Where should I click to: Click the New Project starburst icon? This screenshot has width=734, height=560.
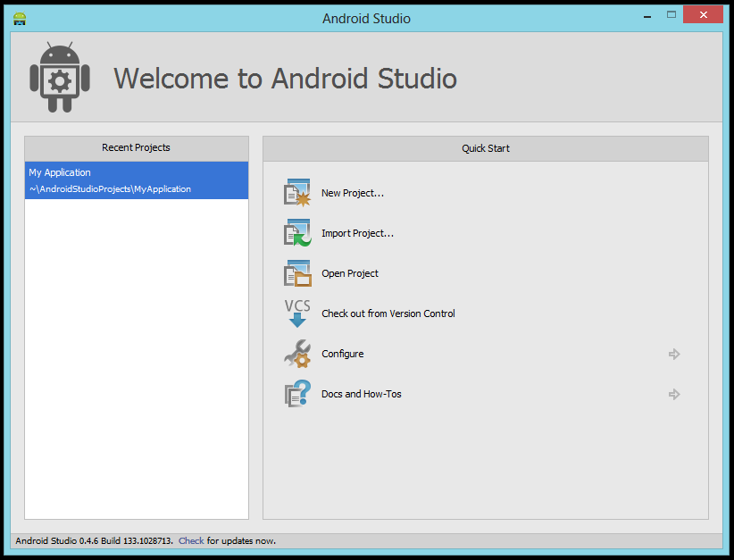tap(297, 193)
